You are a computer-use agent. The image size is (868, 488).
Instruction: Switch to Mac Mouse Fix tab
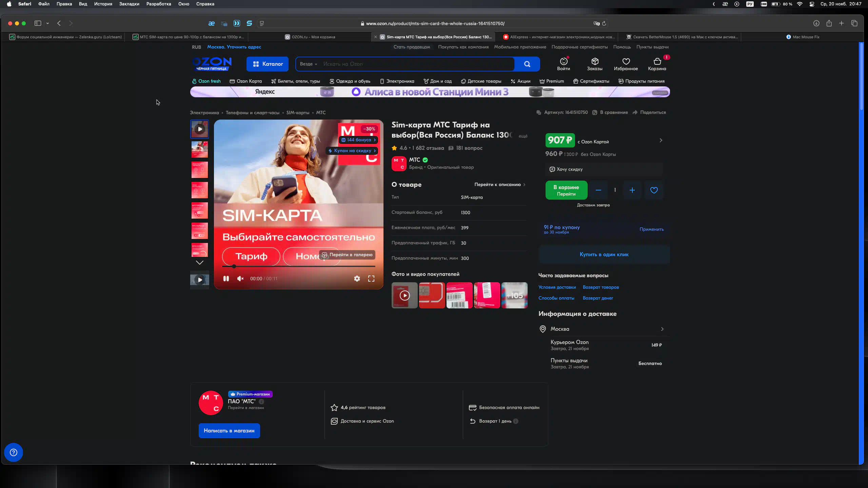(803, 37)
